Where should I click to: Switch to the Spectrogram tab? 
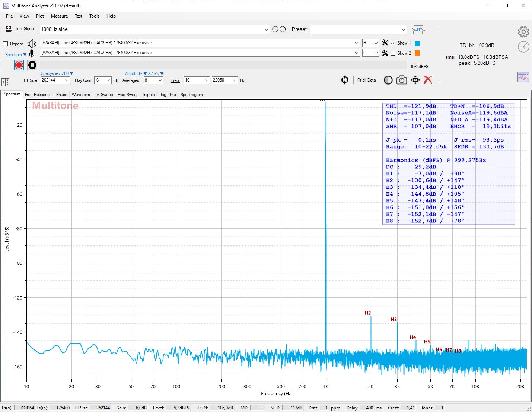pos(192,95)
